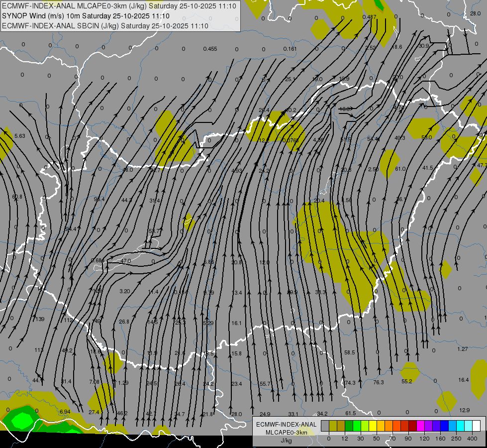Click the map value 76.3
Image resolution: width=487 pixels, height=448 pixels.
coord(378,382)
